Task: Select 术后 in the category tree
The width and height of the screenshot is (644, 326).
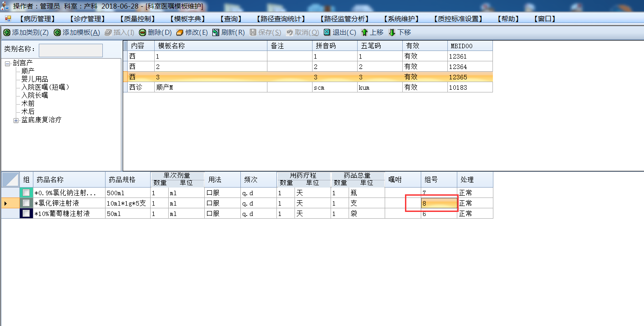Action: tap(28, 111)
